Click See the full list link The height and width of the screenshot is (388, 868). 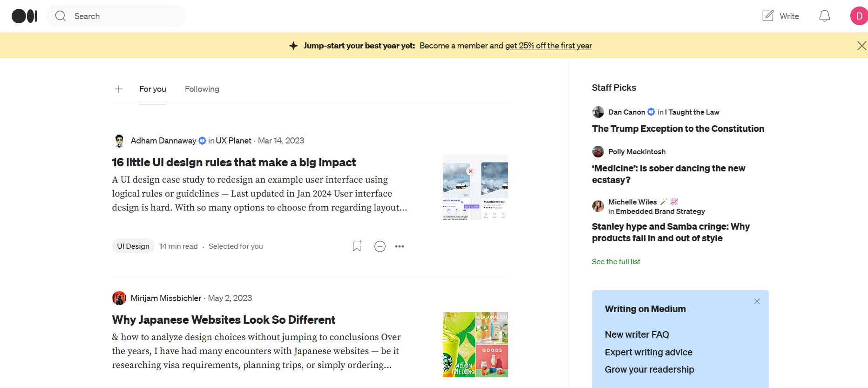tap(616, 262)
